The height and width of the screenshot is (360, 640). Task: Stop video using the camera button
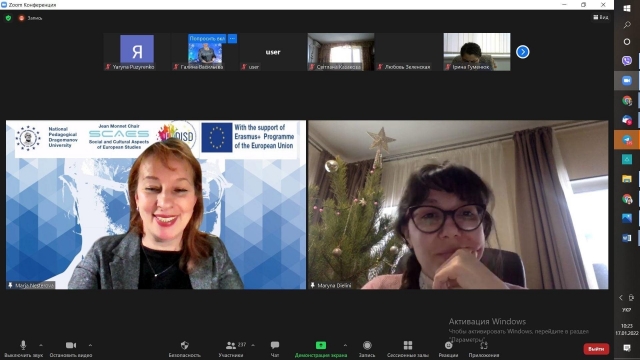pyautogui.click(x=71, y=348)
